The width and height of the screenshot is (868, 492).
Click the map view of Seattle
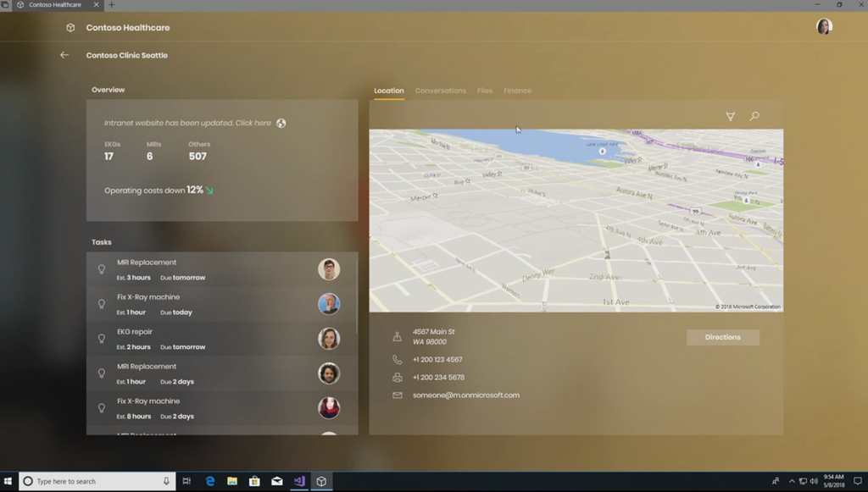tap(576, 220)
